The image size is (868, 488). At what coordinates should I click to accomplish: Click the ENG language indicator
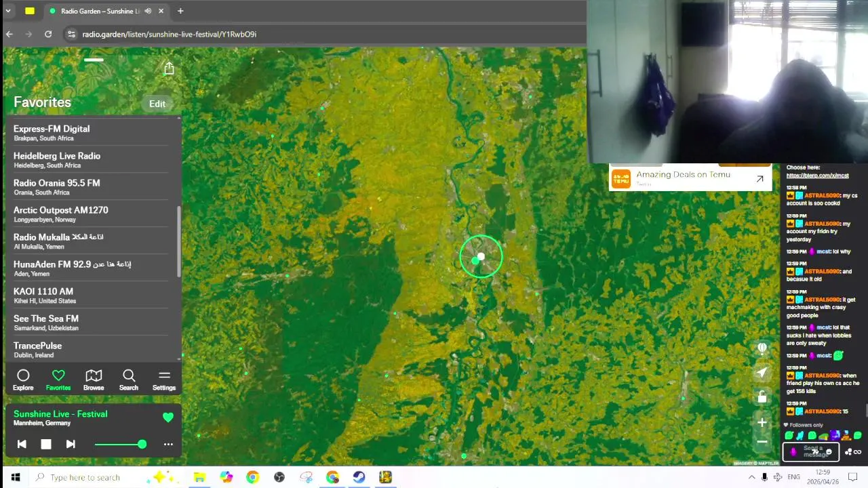pyautogui.click(x=794, y=477)
